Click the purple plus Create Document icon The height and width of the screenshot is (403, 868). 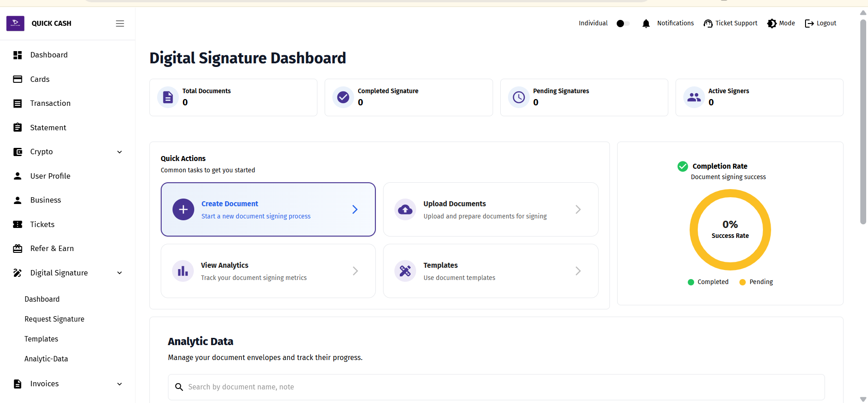183,209
